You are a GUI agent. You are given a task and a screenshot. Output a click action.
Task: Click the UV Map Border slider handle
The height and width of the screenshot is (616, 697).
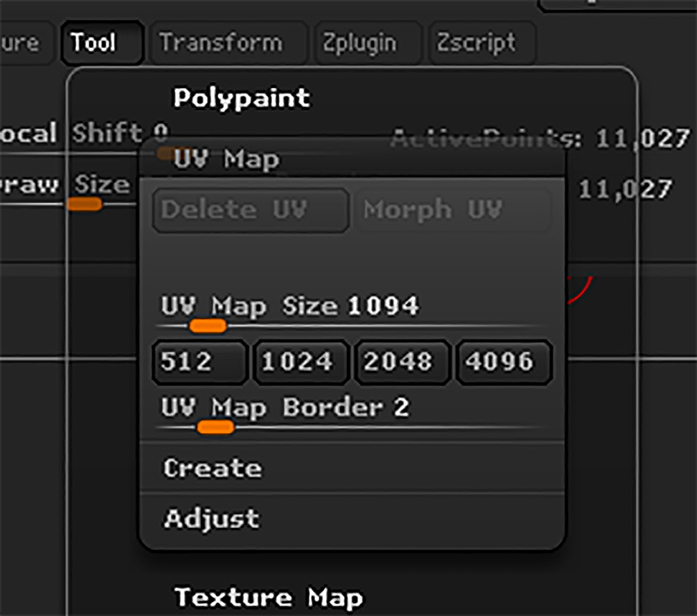pyautogui.click(x=215, y=428)
